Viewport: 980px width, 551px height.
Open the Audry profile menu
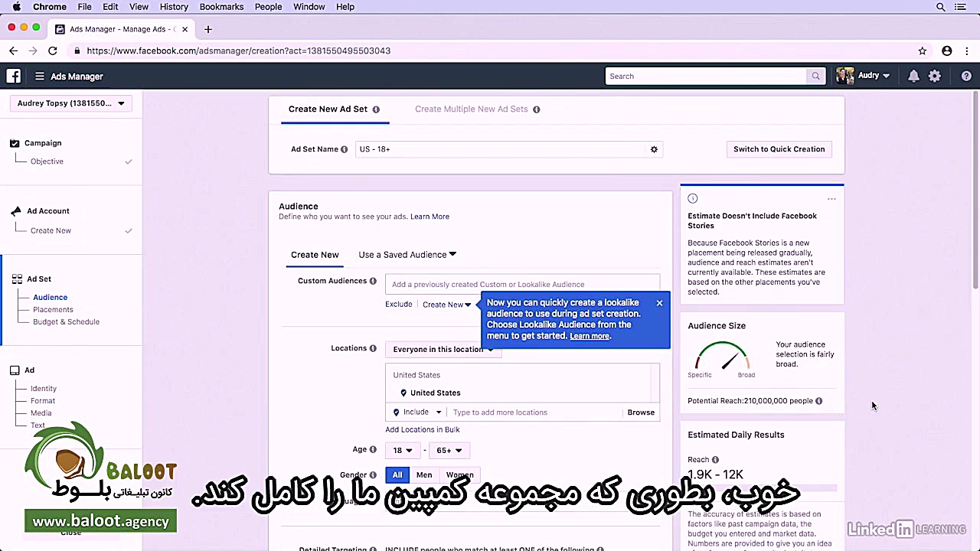(x=863, y=76)
